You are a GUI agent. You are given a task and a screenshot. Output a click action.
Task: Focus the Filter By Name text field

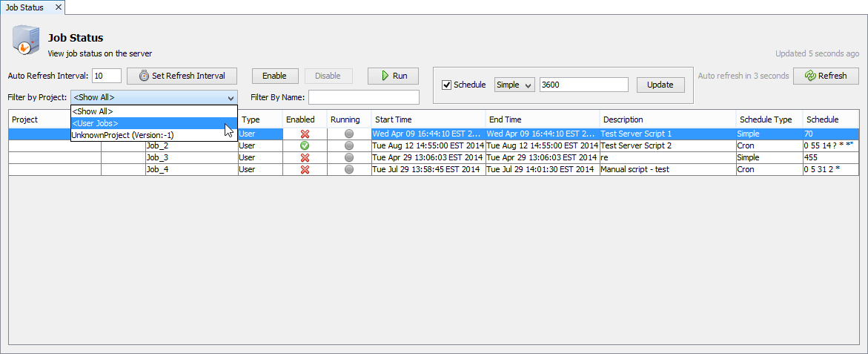pyautogui.click(x=363, y=97)
